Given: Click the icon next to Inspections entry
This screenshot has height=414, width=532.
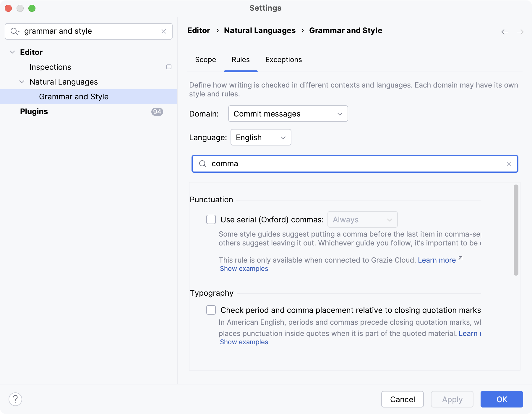Looking at the screenshot, I should click(168, 67).
